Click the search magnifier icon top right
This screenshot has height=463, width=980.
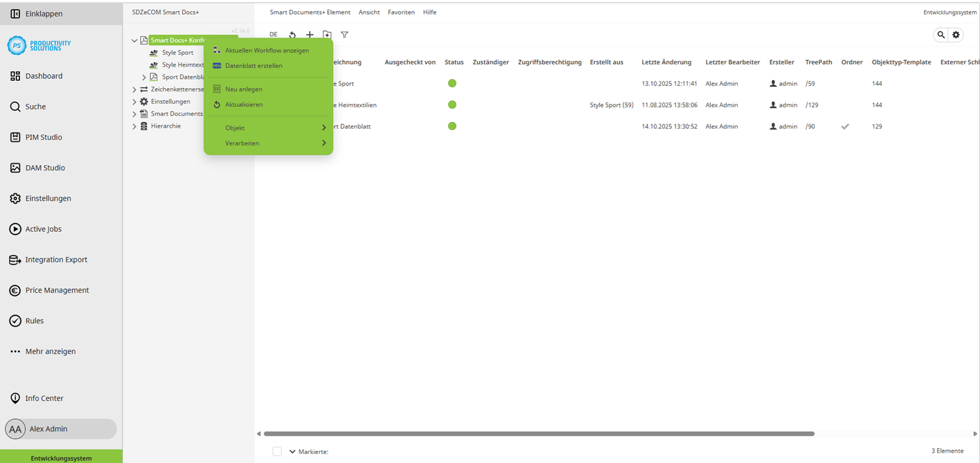point(940,35)
